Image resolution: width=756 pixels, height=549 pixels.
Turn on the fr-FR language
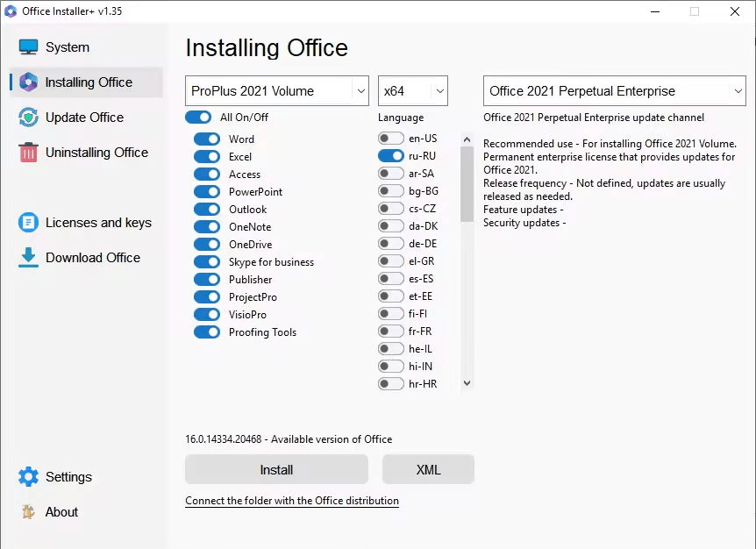(391, 332)
